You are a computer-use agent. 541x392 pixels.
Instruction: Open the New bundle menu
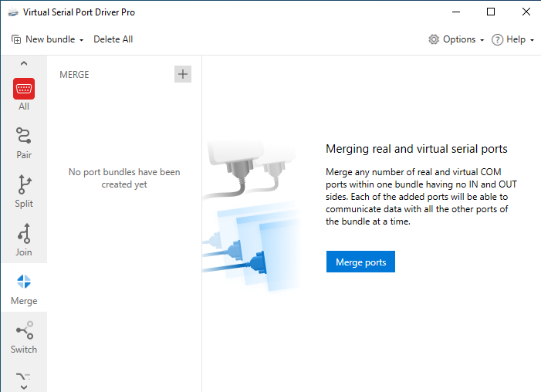(48, 39)
